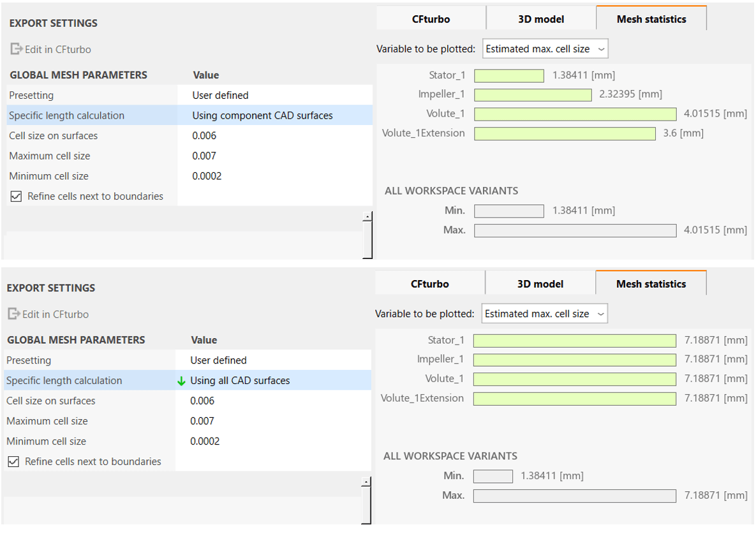Toggle upper Refine cells next to boundaries checkbox
Image resolution: width=756 pixels, height=548 pixels.
[x=16, y=196]
